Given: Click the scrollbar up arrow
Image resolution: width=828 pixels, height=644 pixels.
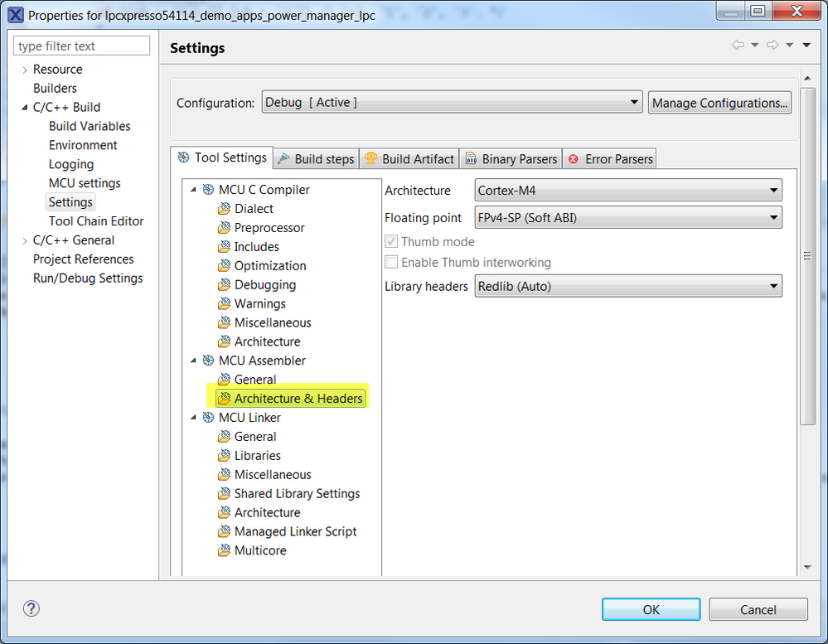Looking at the screenshot, I should [x=807, y=78].
